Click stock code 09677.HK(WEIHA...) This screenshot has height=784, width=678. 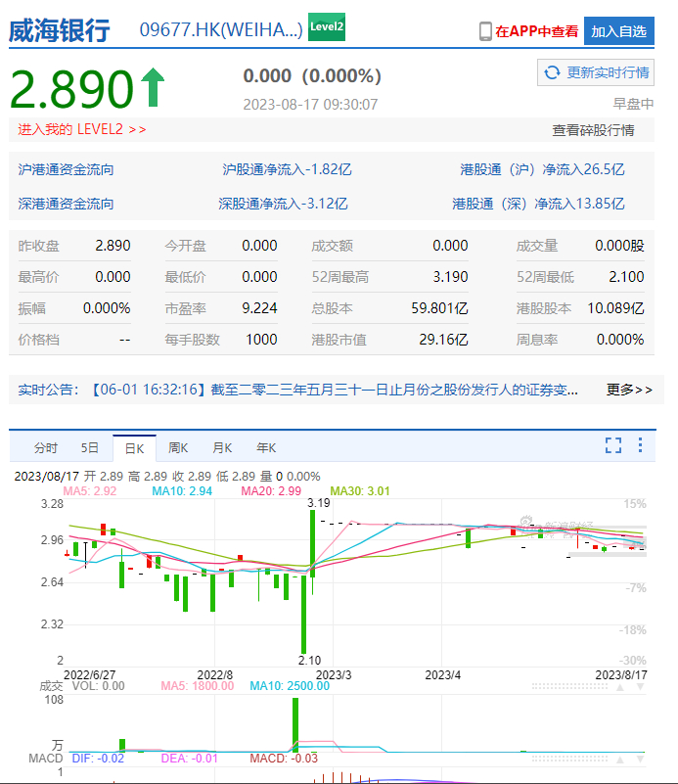pyautogui.click(x=221, y=30)
